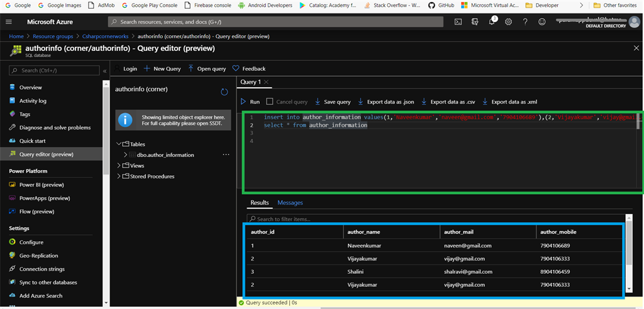Close the Query editor blade

[x=636, y=48]
